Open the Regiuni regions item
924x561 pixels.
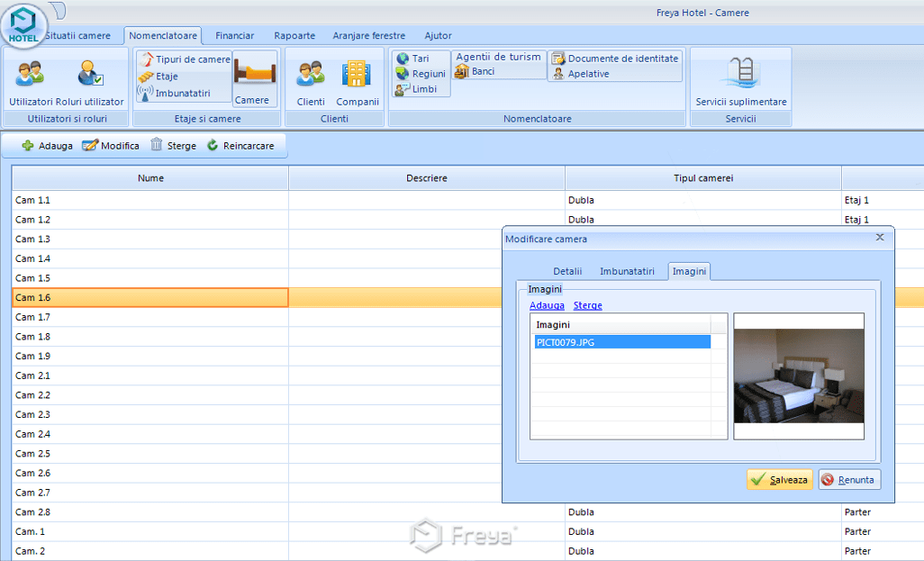pyautogui.click(x=421, y=74)
